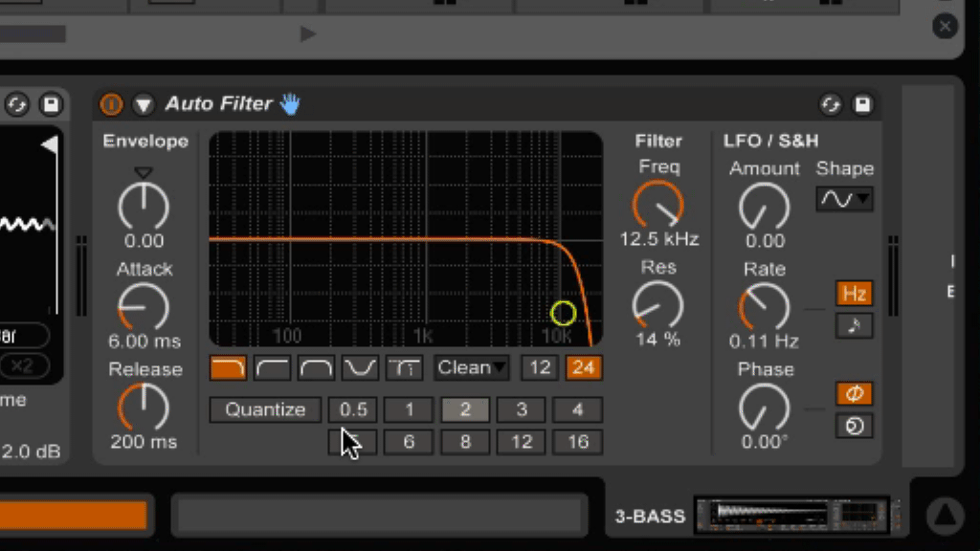Click the Attack knob

point(144,307)
